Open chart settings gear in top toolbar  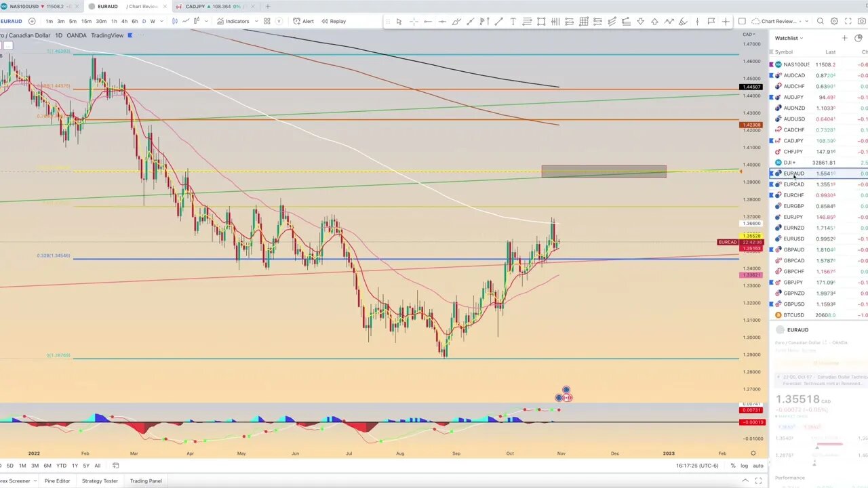pos(834,21)
